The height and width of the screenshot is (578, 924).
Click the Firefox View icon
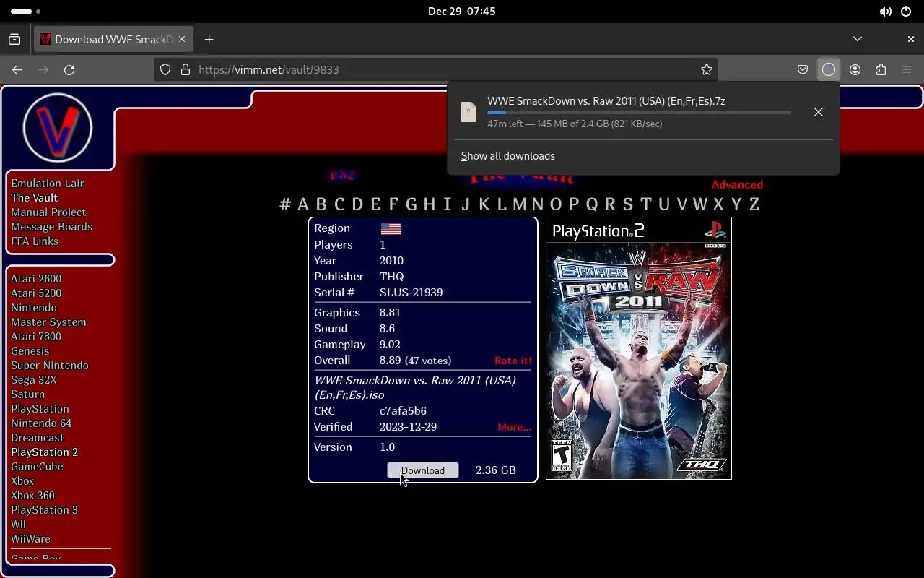(14, 39)
